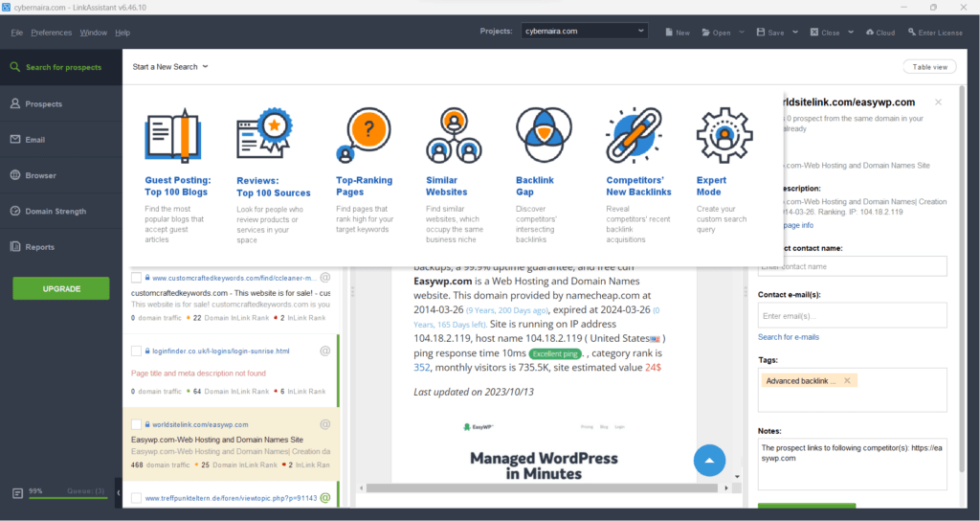Open the File menu

tap(17, 33)
